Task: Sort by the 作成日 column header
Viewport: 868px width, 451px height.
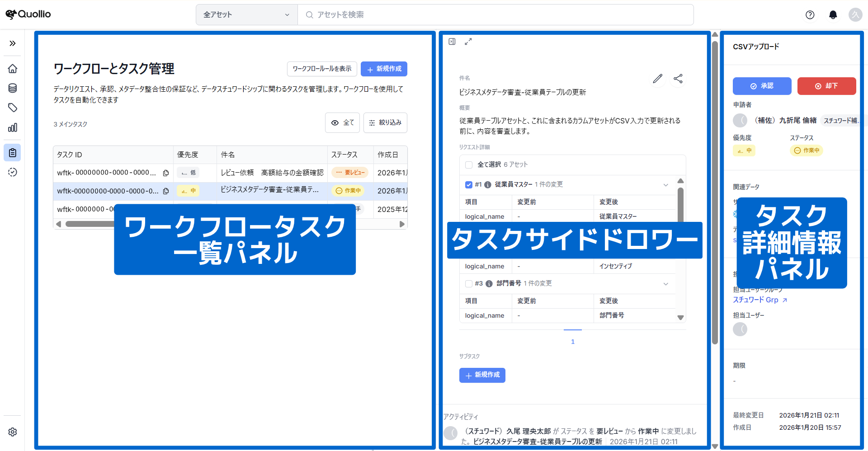Action: pos(390,155)
